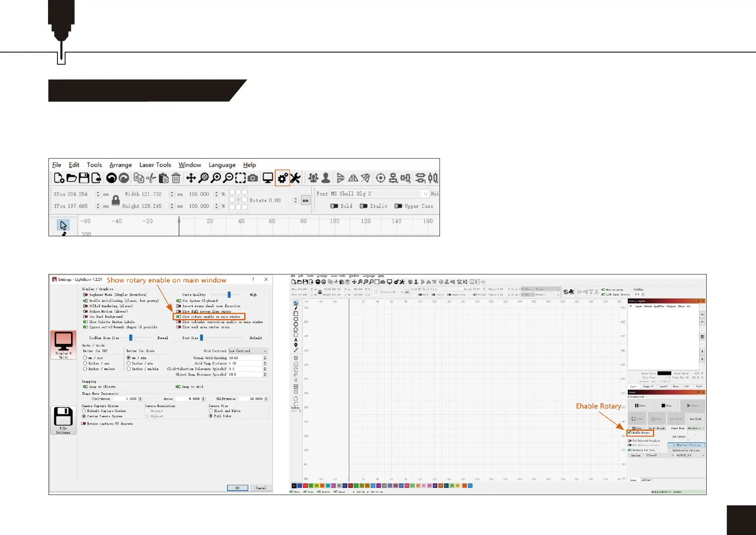Click Stop button in Laser panel
The height and width of the screenshot is (535, 756).
coord(666,406)
